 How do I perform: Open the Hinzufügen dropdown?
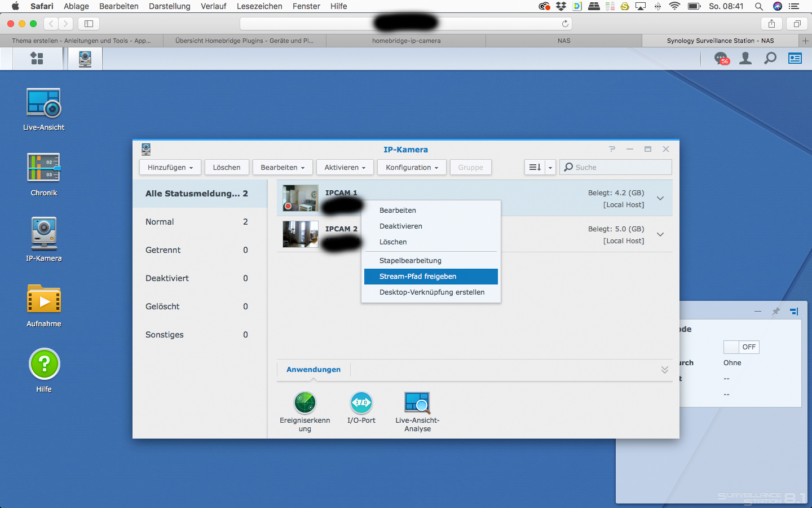[170, 168]
